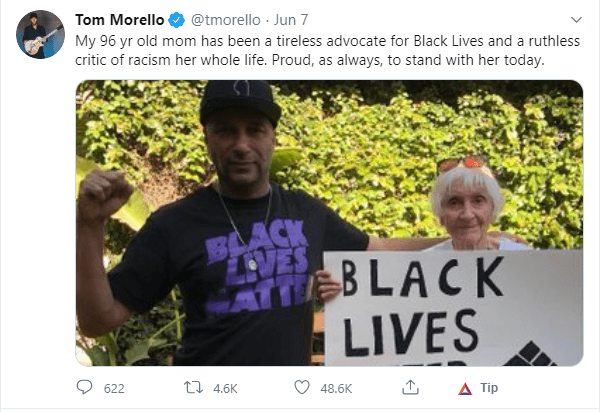Screen dimensions: 602x412
Task: Expand the tweet options chevron
Action: (576, 20)
